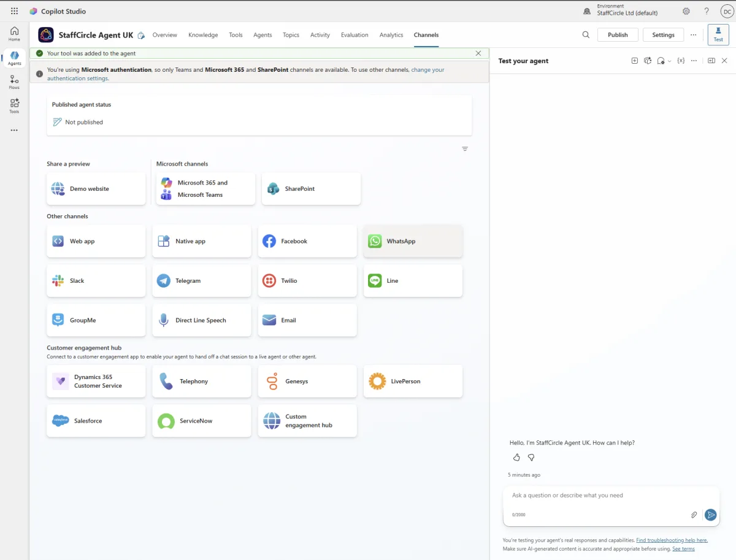Switch to the Knowledge tab
The height and width of the screenshot is (560, 736).
[203, 35]
